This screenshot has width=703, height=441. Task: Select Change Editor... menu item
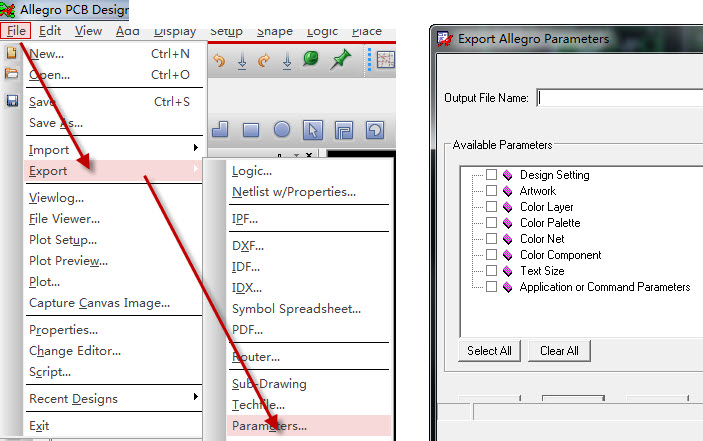[75, 351]
